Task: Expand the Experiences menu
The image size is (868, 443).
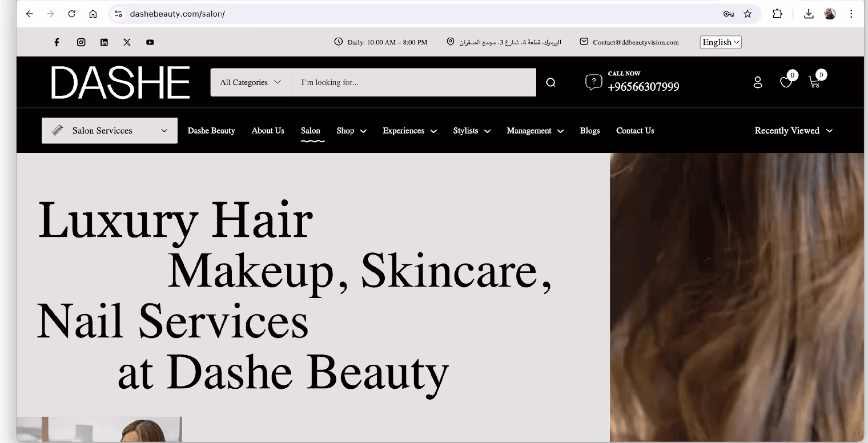Action: [409, 131]
